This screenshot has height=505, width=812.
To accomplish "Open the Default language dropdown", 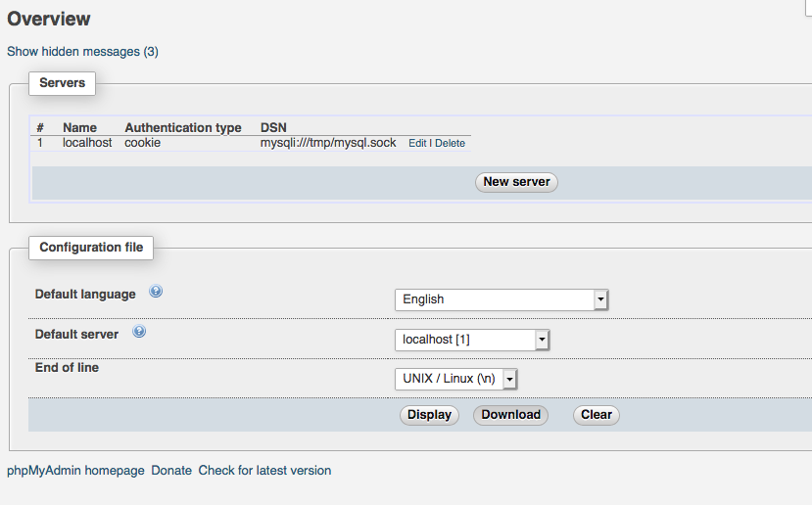I will click(x=502, y=299).
